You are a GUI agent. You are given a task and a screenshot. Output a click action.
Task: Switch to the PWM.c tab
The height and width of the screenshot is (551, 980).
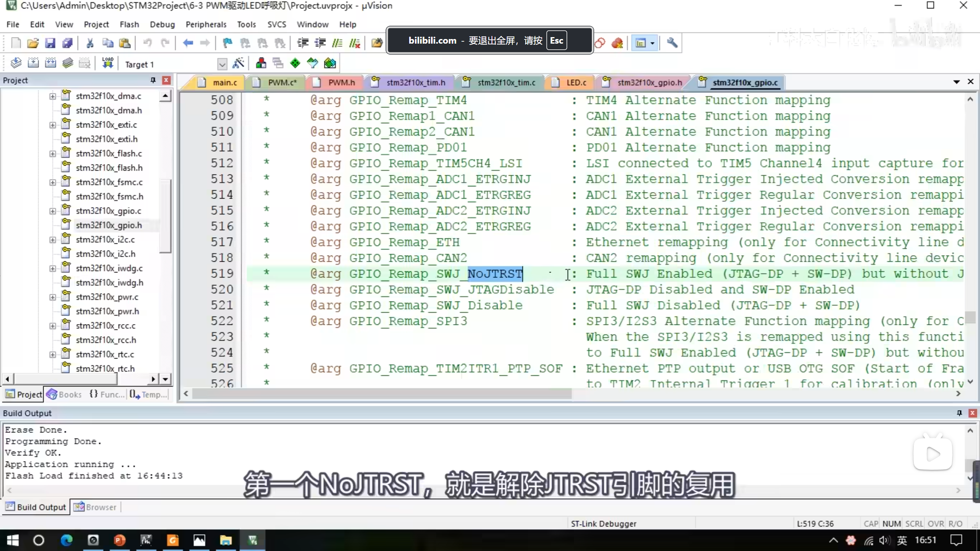(282, 83)
